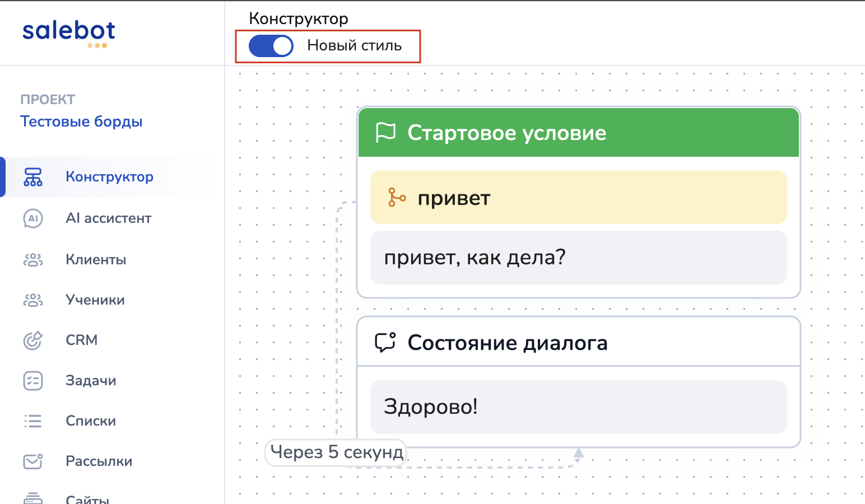Screen dimensions: 865x504
Task: Click the Конструктор sidebar icon
Action: point(32,177)
